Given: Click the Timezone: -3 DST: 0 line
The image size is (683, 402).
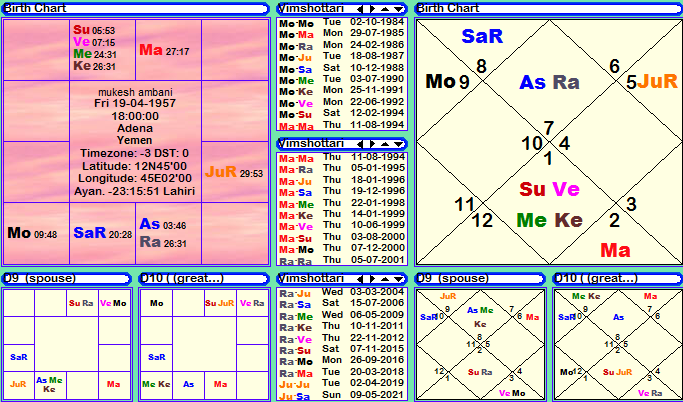Looking at the screenshot, I should tap(135, 153).
